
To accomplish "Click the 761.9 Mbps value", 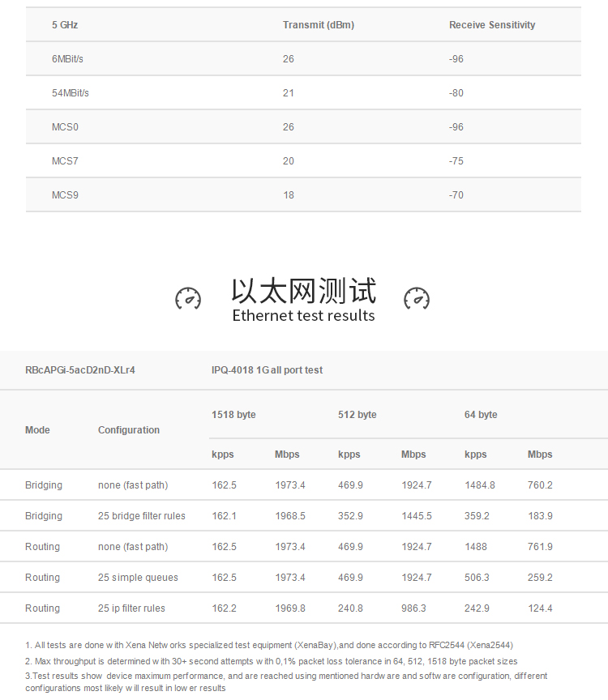I will pyautogui.click(x=540, y=547).
